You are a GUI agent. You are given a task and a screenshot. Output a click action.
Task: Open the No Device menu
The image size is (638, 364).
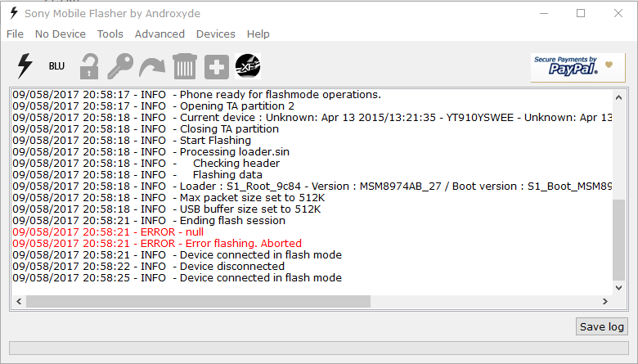(61, 34)
